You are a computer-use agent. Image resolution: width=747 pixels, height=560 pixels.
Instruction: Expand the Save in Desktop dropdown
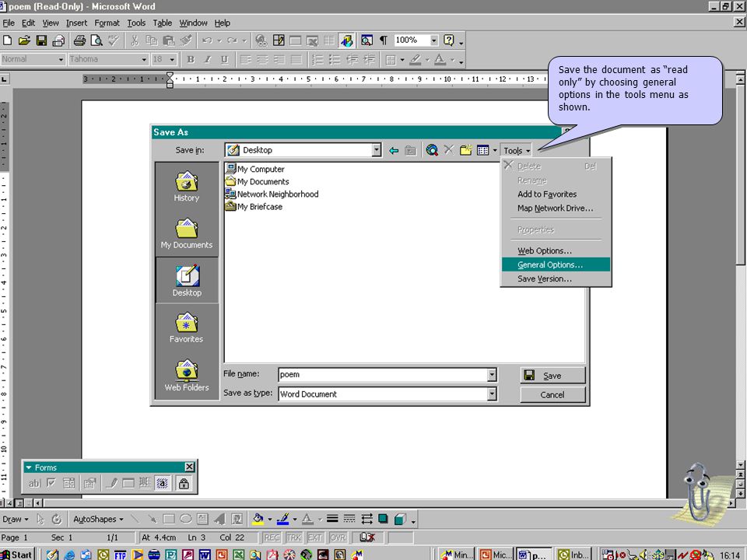pos(377,150)
